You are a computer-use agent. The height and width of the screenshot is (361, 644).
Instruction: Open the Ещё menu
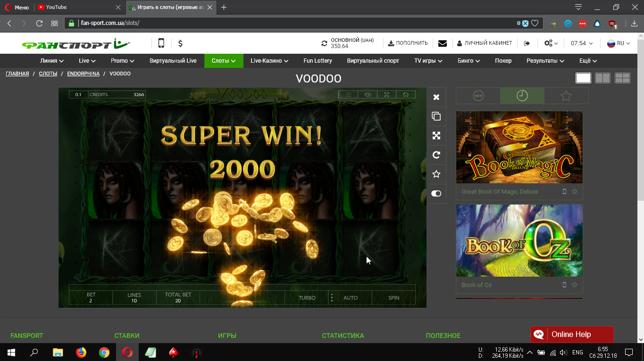click(588, 61)
